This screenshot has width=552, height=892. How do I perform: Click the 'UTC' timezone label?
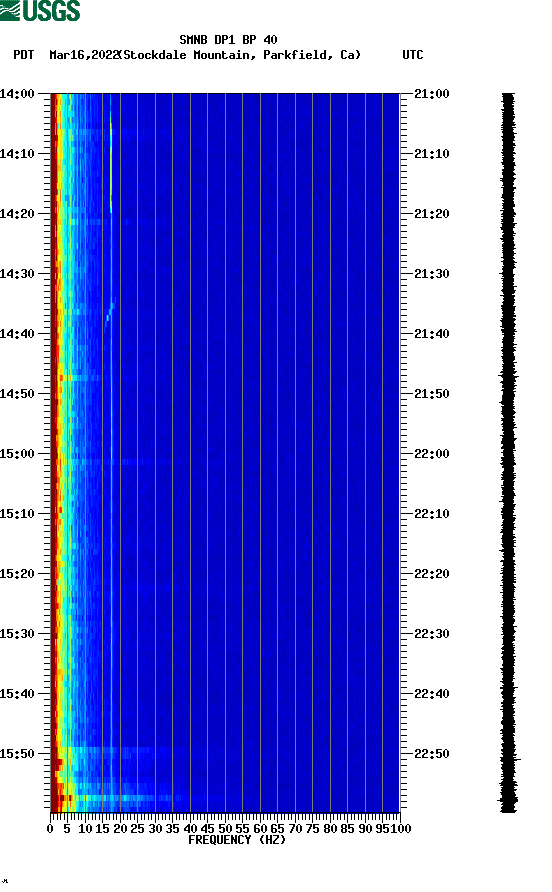(413, 55)
